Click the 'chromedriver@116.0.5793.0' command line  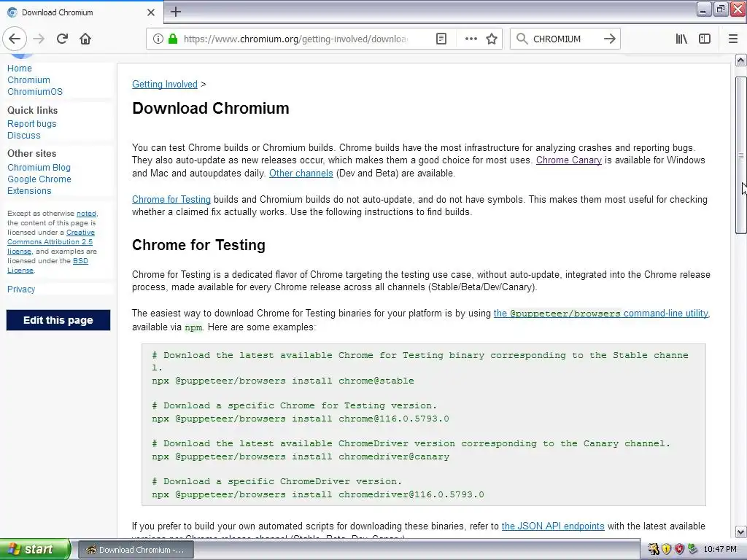coord(318,494)
